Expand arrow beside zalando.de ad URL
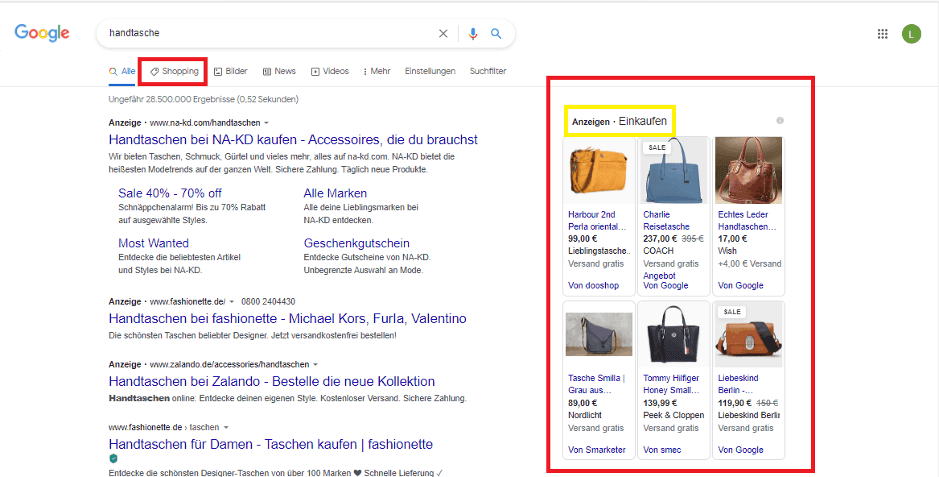 [x=316, y=365]
